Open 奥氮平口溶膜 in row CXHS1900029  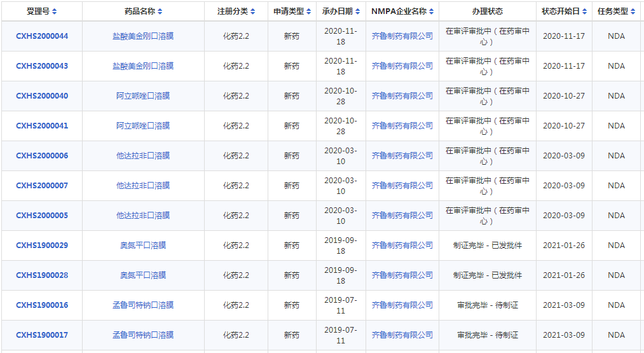(x=143, y=246)
